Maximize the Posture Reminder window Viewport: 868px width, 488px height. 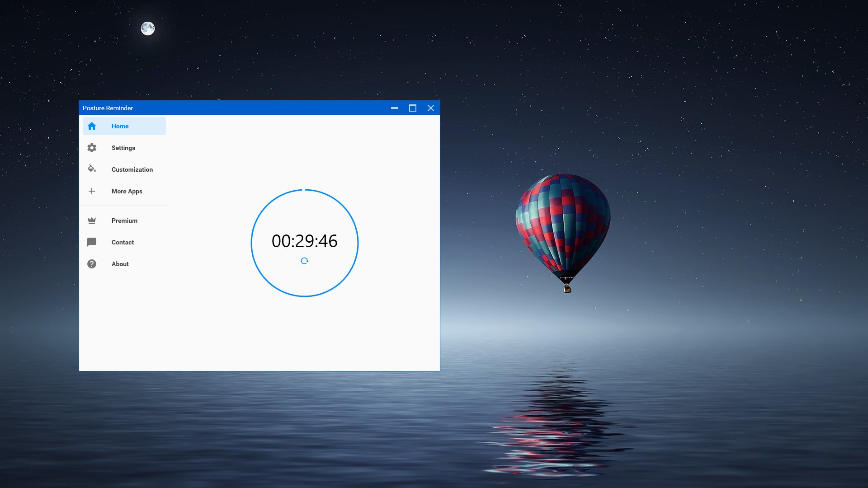click(x=412, y=108)
